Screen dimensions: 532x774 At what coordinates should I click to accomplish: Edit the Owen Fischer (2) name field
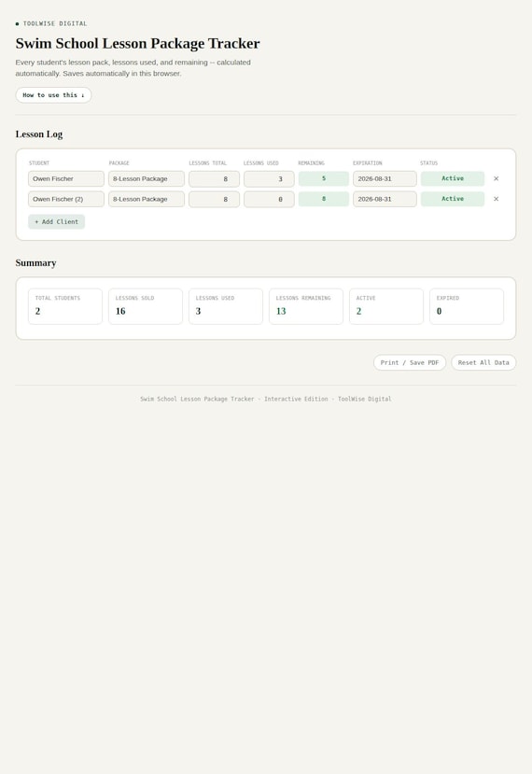click(x=66, y=199)
